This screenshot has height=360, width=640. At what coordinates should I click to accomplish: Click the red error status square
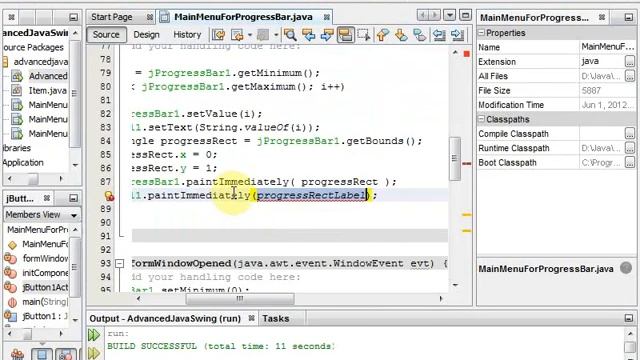click(467, 53)
